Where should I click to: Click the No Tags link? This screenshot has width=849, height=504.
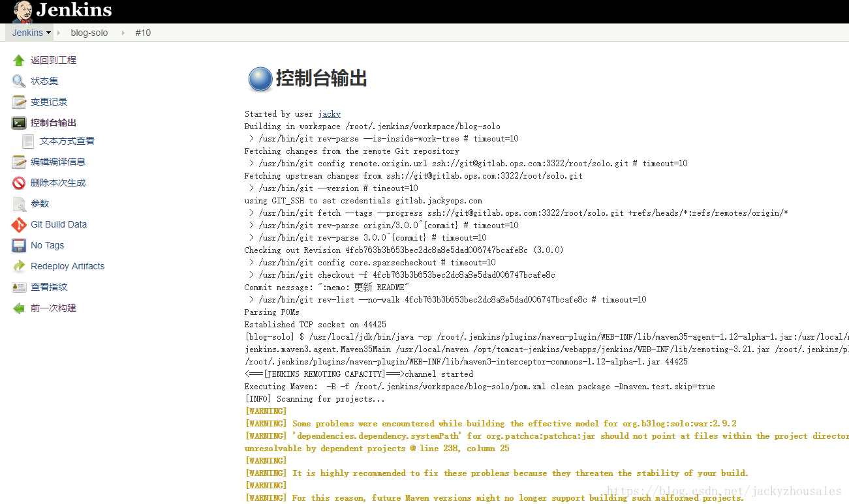tap(48, 245)
